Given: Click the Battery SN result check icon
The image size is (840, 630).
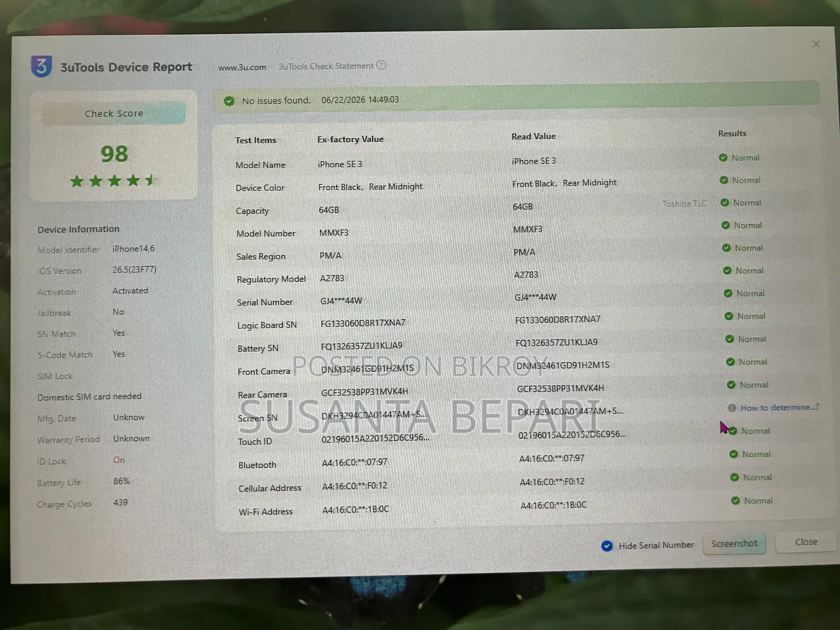Looking at the screenshot, I should point(729,339).
